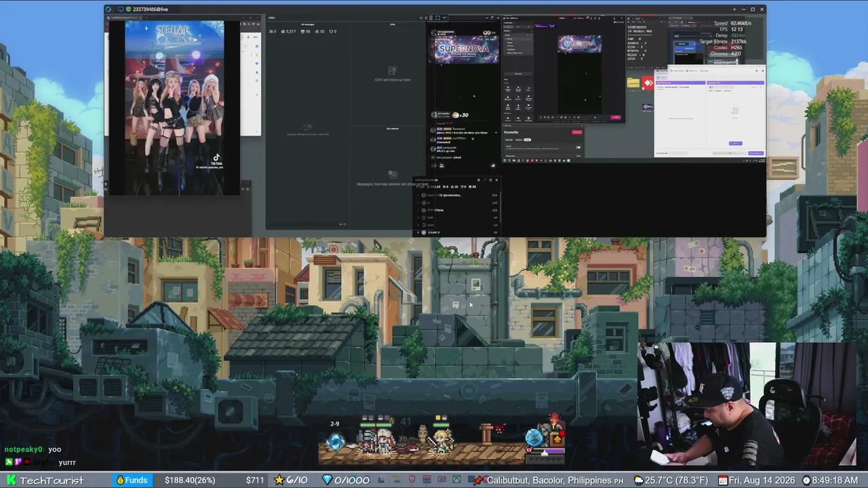
Task: Click the Kick logo beside TechTourist
Action: click(10, 480)
